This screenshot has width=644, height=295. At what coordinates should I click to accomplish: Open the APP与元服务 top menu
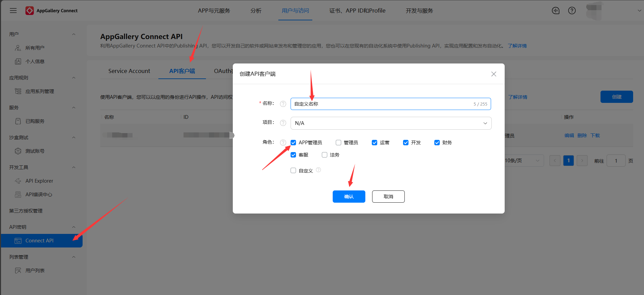(214, 11)
